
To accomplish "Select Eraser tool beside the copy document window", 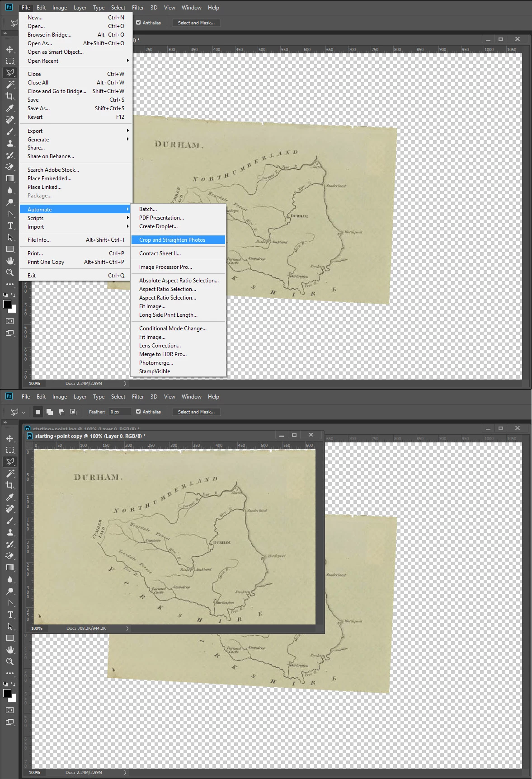I will [x=10, y=556].
